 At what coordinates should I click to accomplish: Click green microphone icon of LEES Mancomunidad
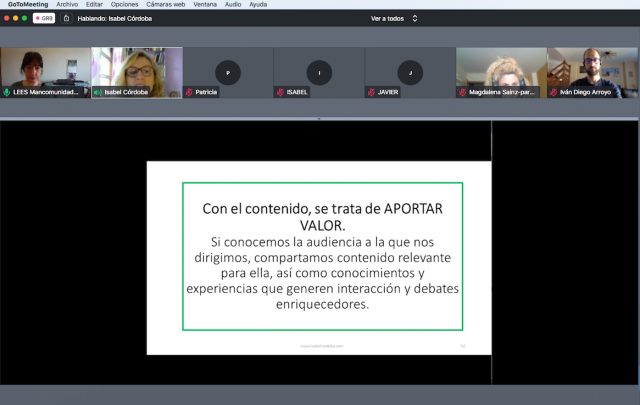click(x=7, y=92)
